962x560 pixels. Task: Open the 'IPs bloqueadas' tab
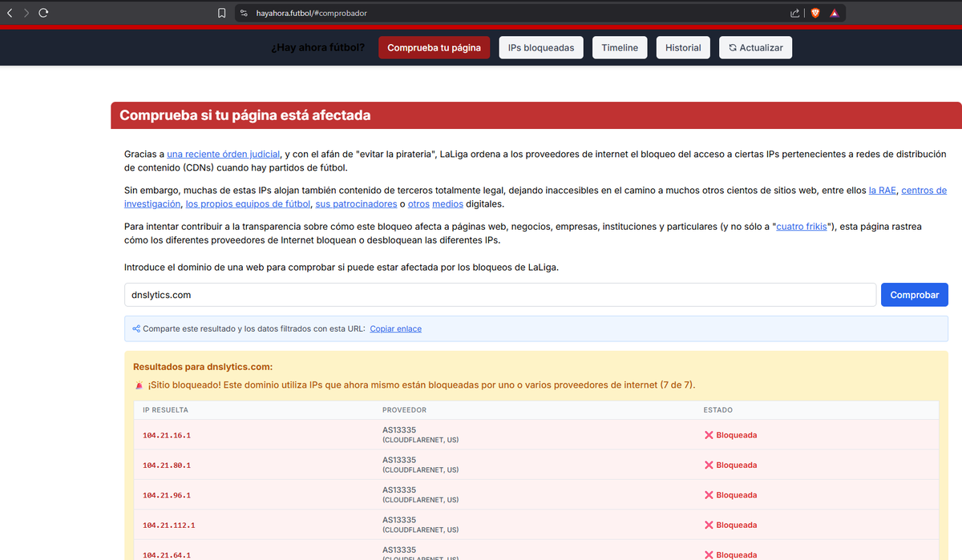click(x=541, y=48)
